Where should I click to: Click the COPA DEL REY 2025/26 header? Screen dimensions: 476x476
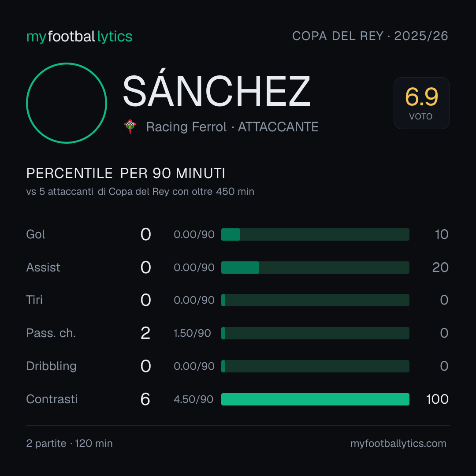pos(370,36)
